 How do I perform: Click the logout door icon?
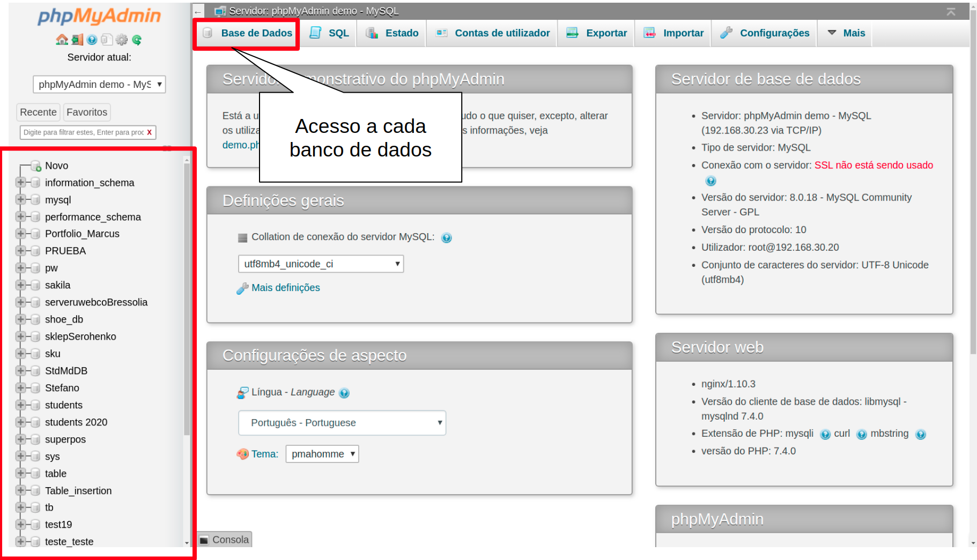(77, 40)
